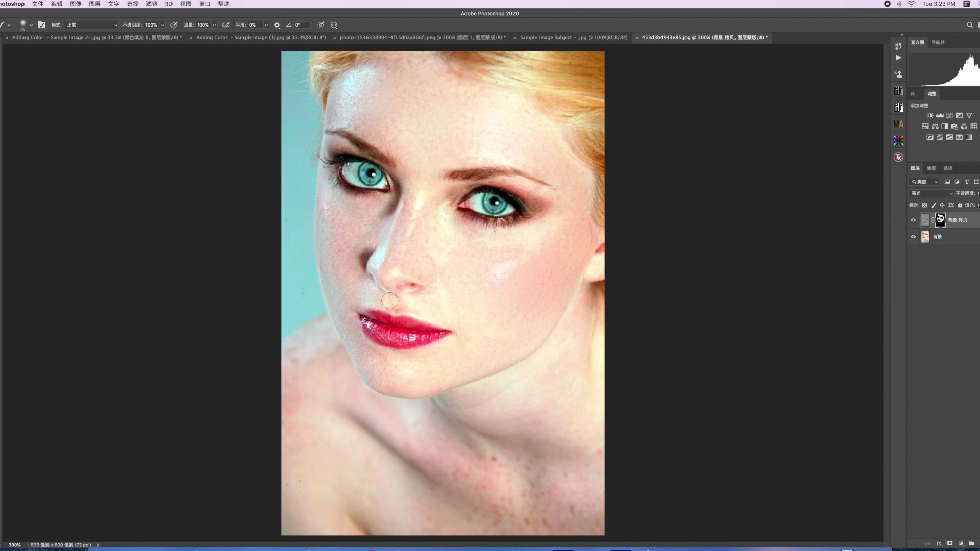Add a Brightness/Contrast adjustment
980x551 pixels.
930,116
